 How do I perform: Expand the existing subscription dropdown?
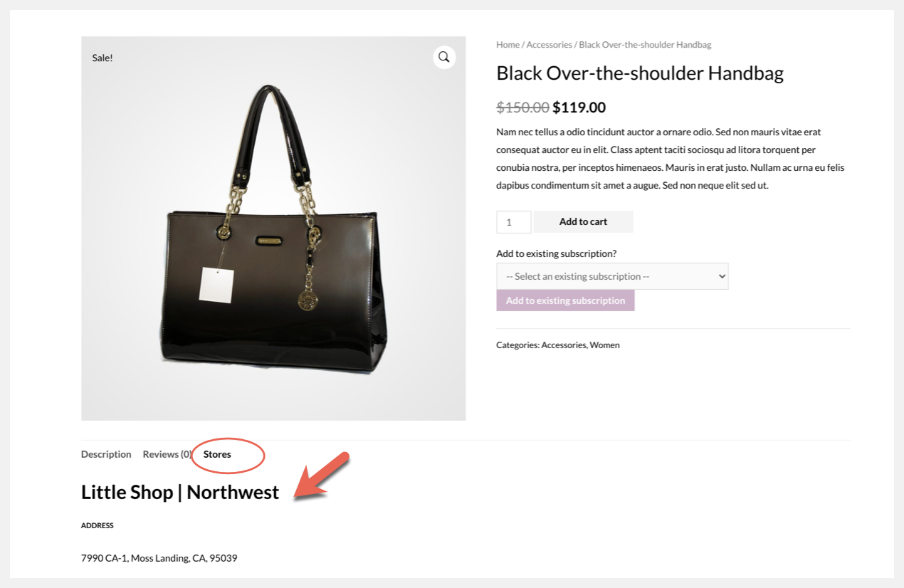click(x=612, y=276)
